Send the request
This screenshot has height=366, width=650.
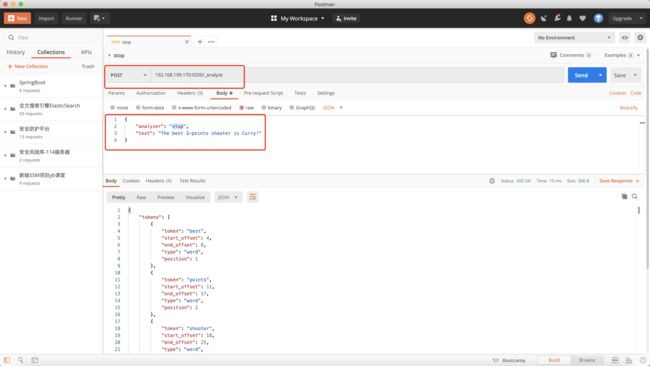click(x=581, y=75)
